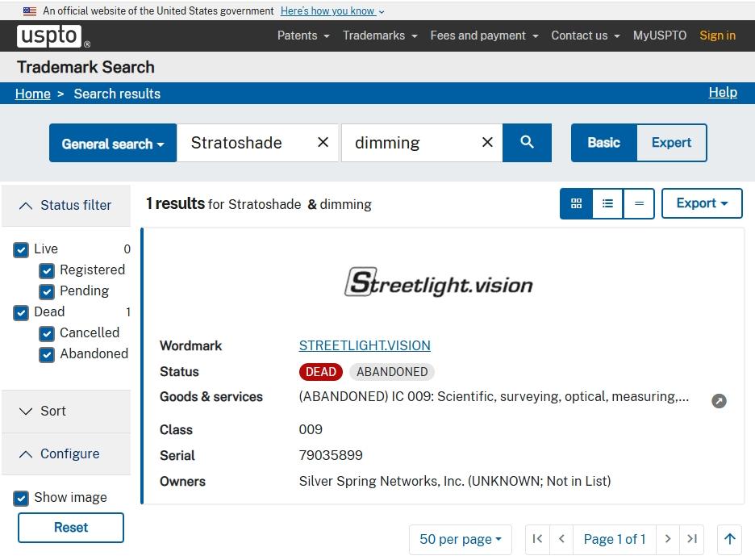
Task: Expand the Sort section
Action: click(66, 412)
